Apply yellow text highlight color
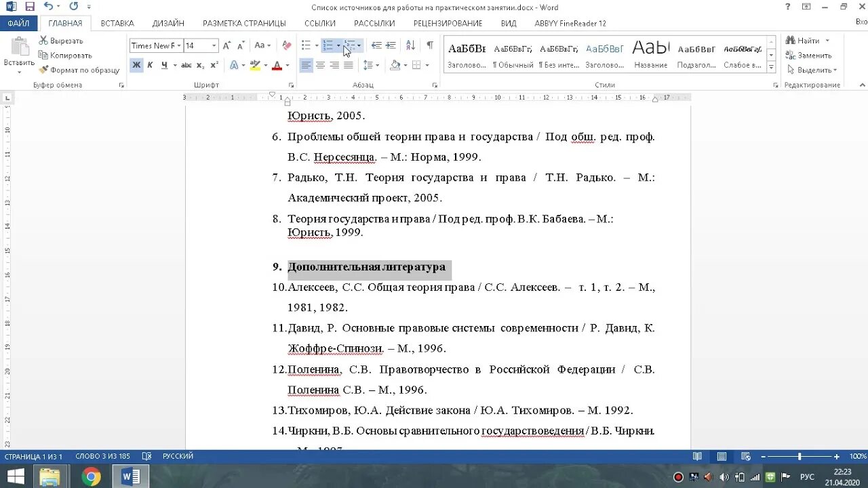The width and height of the screenshot is (868, 488). point(254,65)
